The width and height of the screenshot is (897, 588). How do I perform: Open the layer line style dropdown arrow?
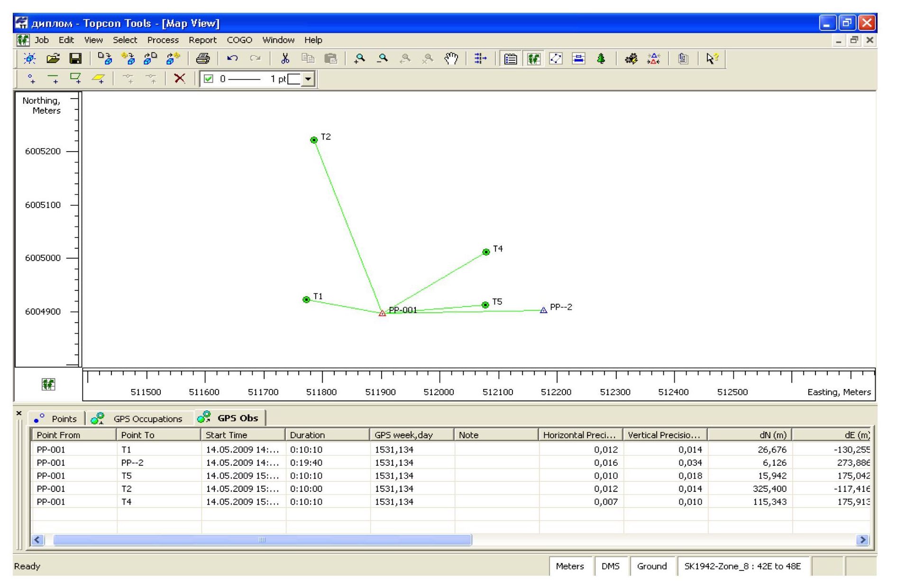pyautogui.click(x=309, y=79)
